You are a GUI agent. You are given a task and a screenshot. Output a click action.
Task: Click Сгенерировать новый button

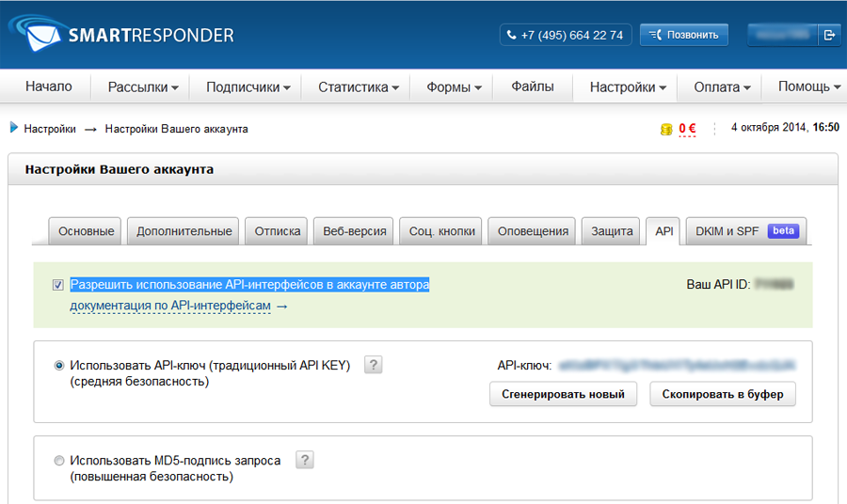click(563, 395)
